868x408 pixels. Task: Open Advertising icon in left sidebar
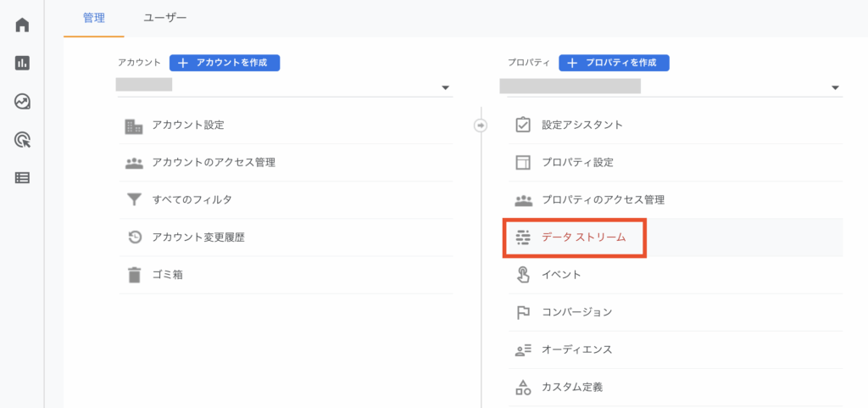pos(22,140)
